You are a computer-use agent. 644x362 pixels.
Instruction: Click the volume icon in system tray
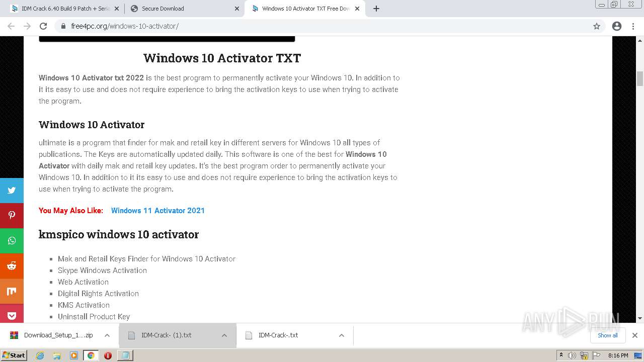pyautogui.click(x=572, y=355)
